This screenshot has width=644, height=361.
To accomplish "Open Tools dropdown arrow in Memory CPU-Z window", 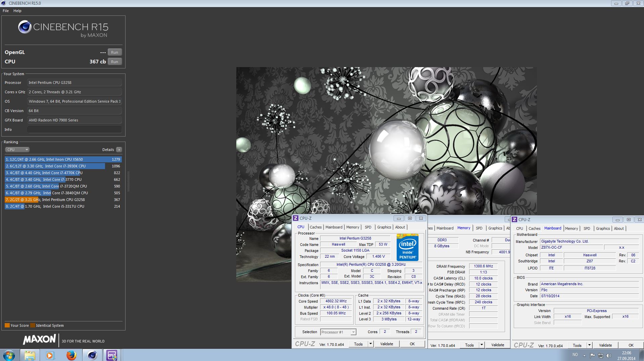I will (482, 345).
